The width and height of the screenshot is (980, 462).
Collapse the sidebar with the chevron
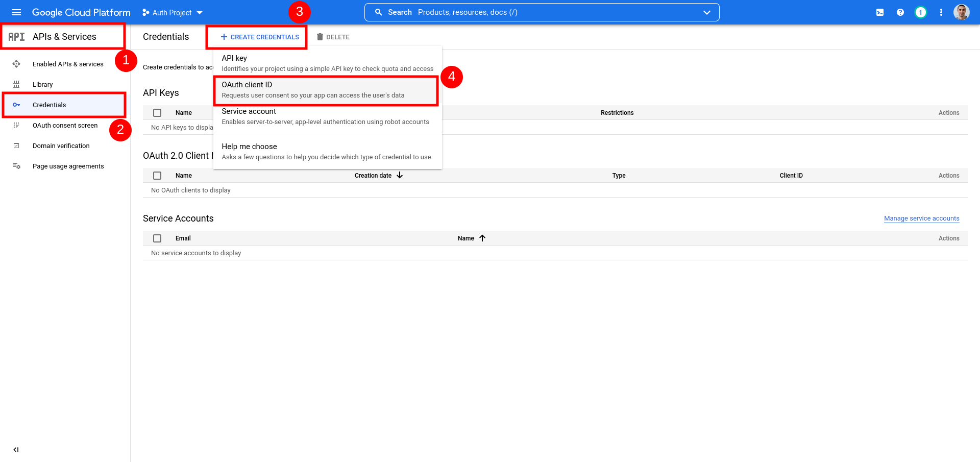16,450
